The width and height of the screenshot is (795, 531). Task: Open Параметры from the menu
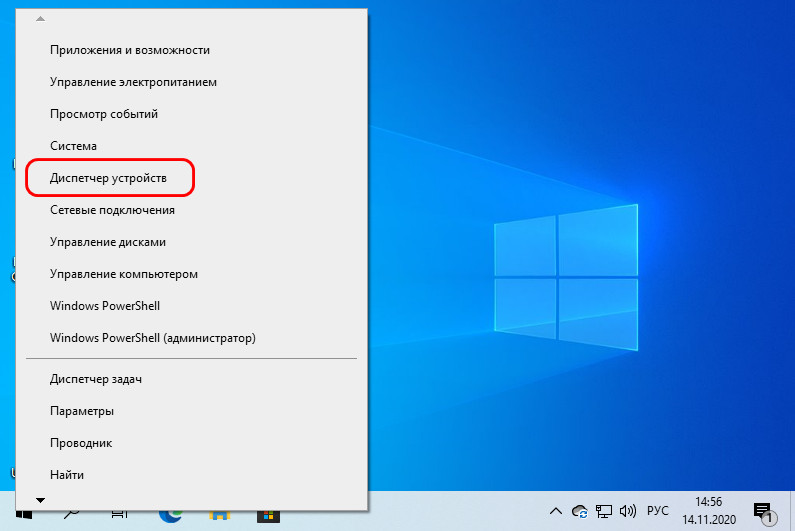(192, 411)
